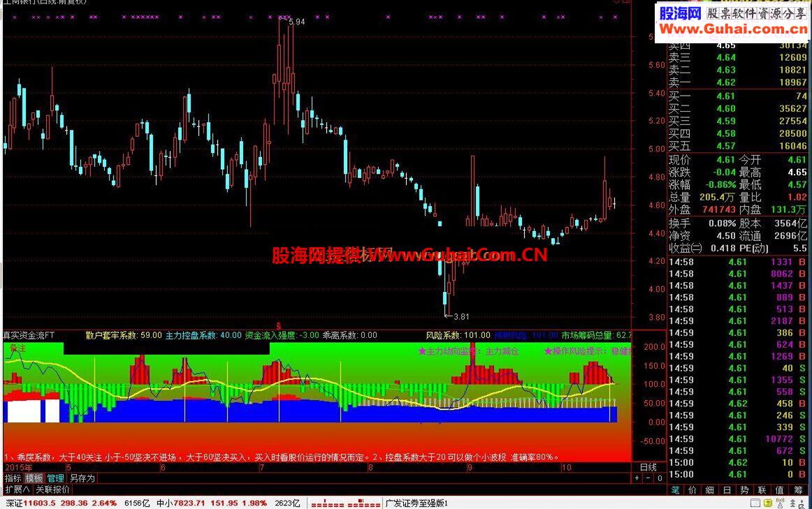Open the 管理 management tab
This screenshot has width=812, height=509.
coord(56,478)
